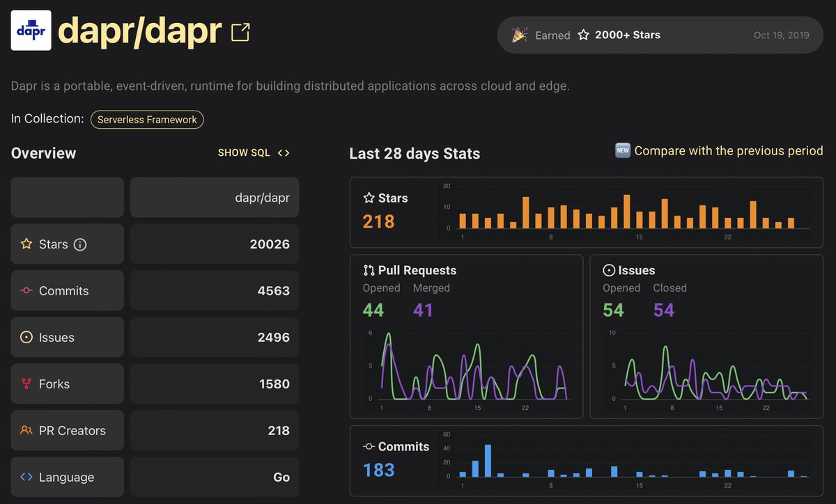Click the SHOW SQL button
The width and height of the screenshot is (836, 504).
[x=244, y=152]
